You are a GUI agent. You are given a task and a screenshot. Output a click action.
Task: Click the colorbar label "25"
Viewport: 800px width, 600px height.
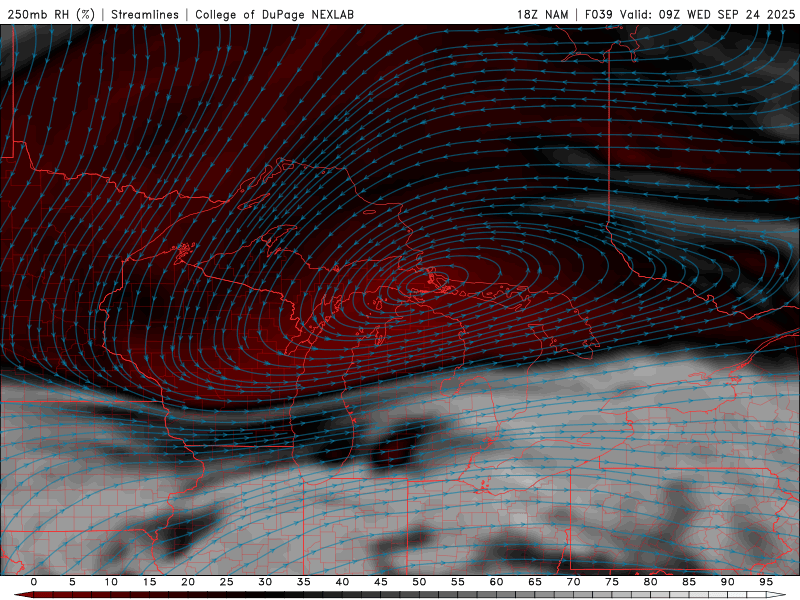click(227, 582)
